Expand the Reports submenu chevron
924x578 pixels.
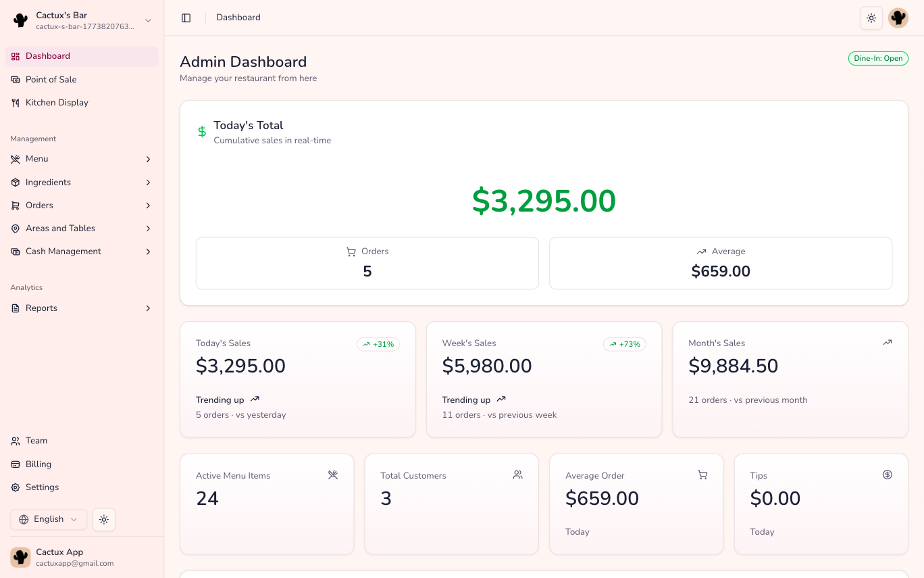click(x=148, y=308)
